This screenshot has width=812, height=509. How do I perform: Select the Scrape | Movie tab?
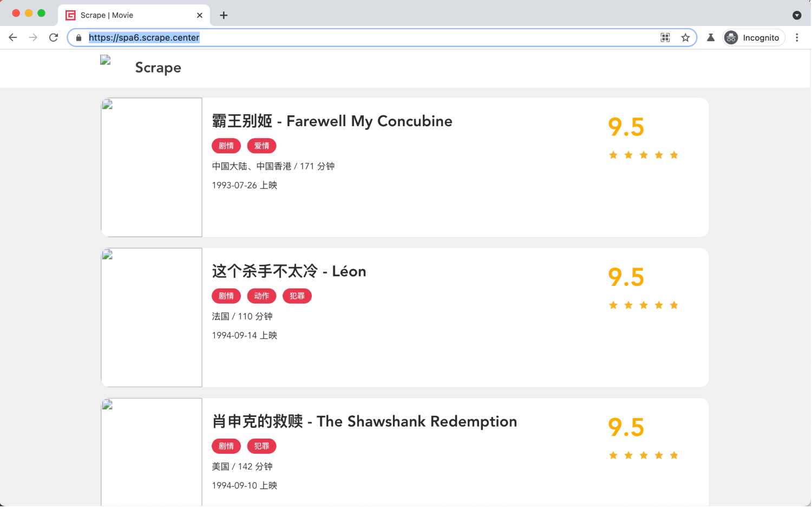pos(125,15)
